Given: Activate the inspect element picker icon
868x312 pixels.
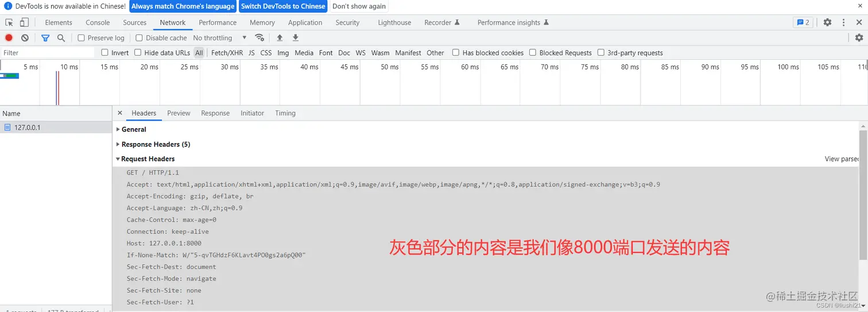Looking at the screenshot, I should click(x=9, y=22).
